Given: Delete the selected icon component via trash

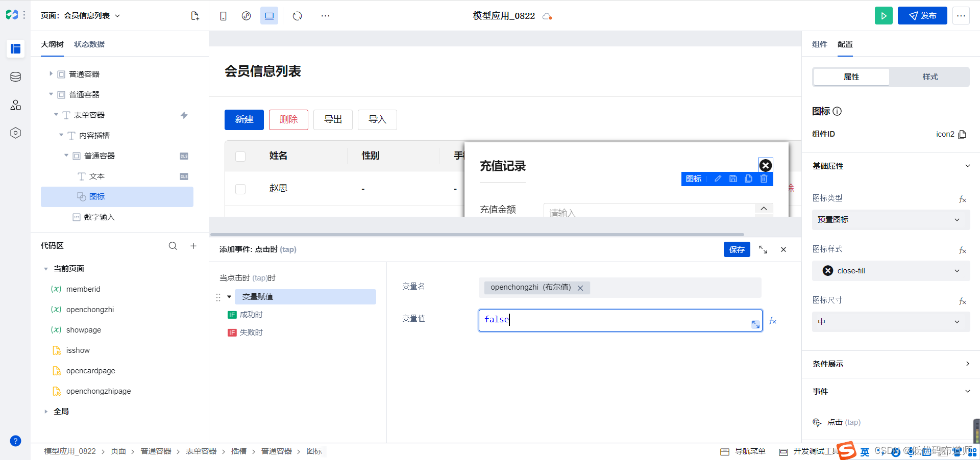Looking at the screenshot, I should [764, 179].
